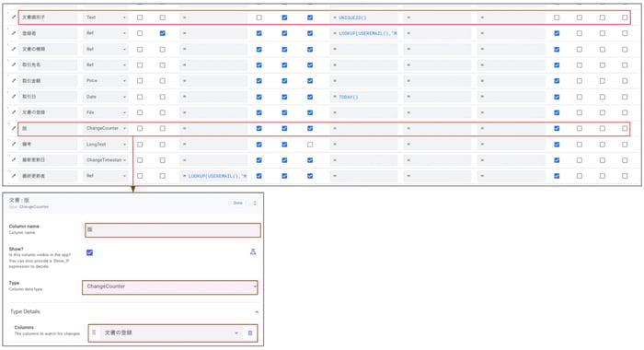Collapse the Type Details section
The image size is (644, 350).
[257, 311]
